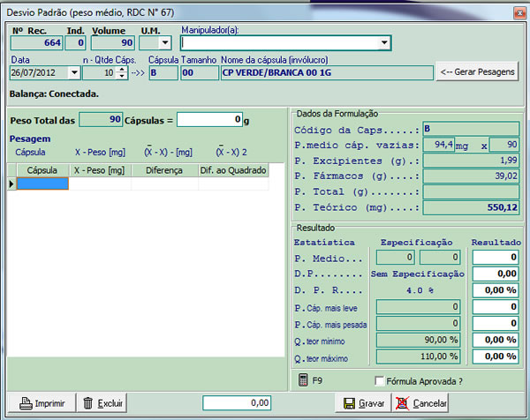This screenshot has height=420, width=530.
Task: Click P. Cáp. mais pesada result field
Action: click(496, 324)
